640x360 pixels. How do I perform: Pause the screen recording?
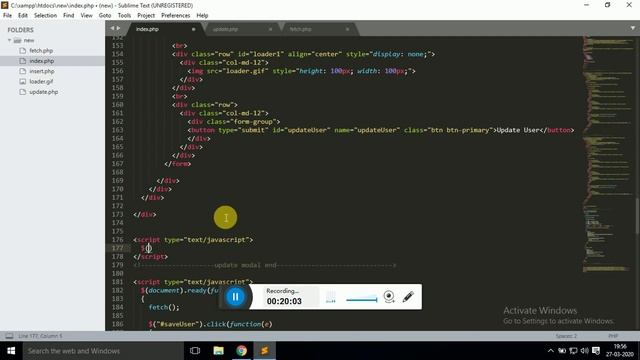235,297
